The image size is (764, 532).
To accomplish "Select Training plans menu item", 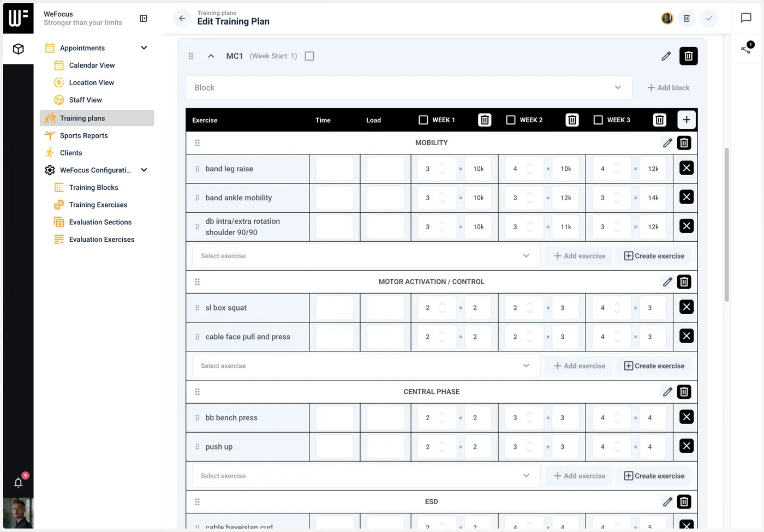I will [x=97, y=118].
